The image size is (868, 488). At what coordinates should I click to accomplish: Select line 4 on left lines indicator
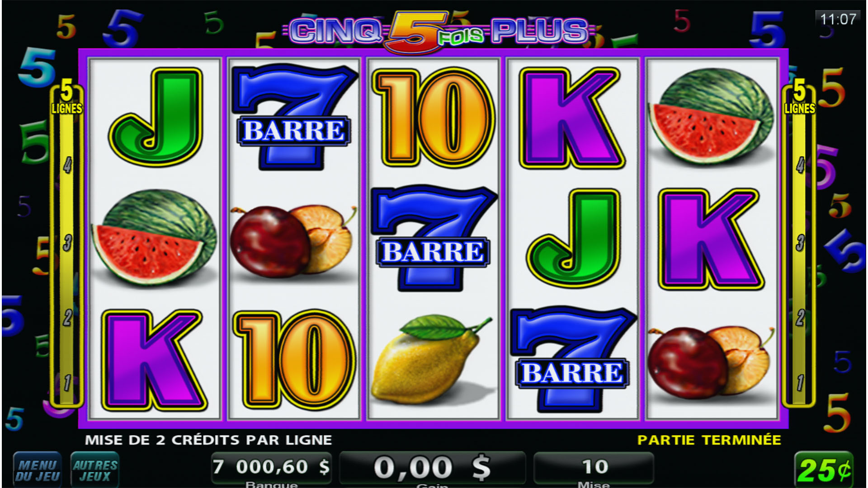coord(67,165)
